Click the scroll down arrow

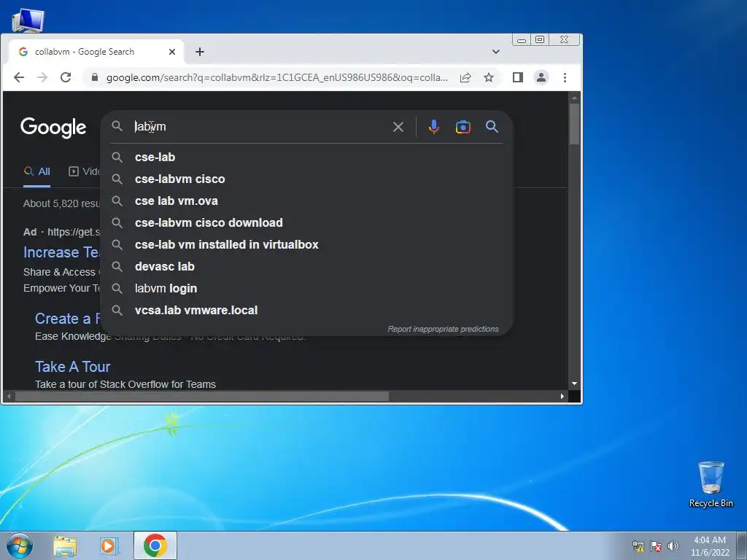(575, 384)
